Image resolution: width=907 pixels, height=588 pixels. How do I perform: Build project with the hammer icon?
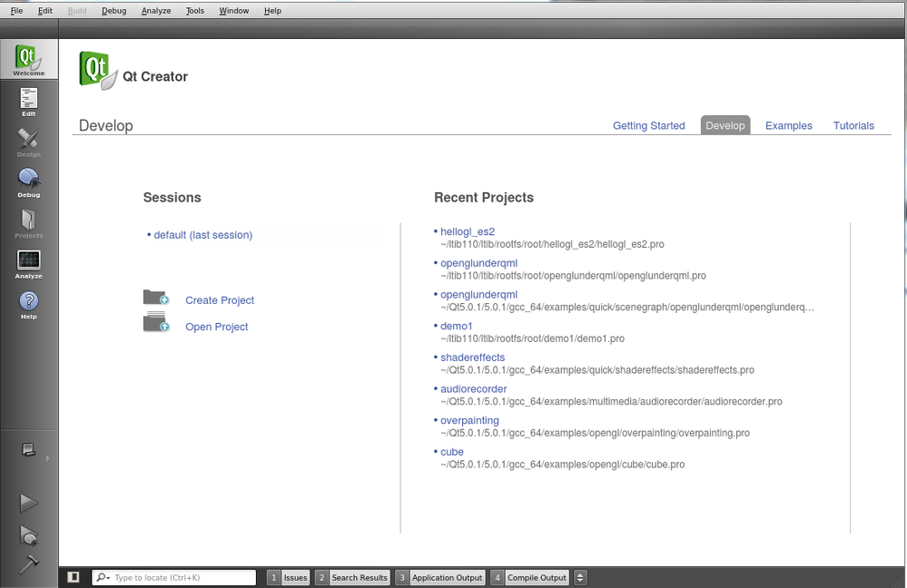(28, 563)
